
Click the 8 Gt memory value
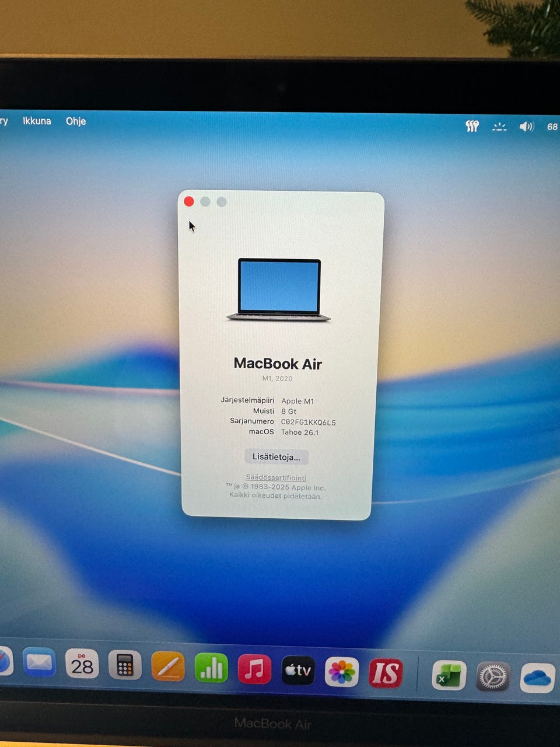tap(289, 411)
